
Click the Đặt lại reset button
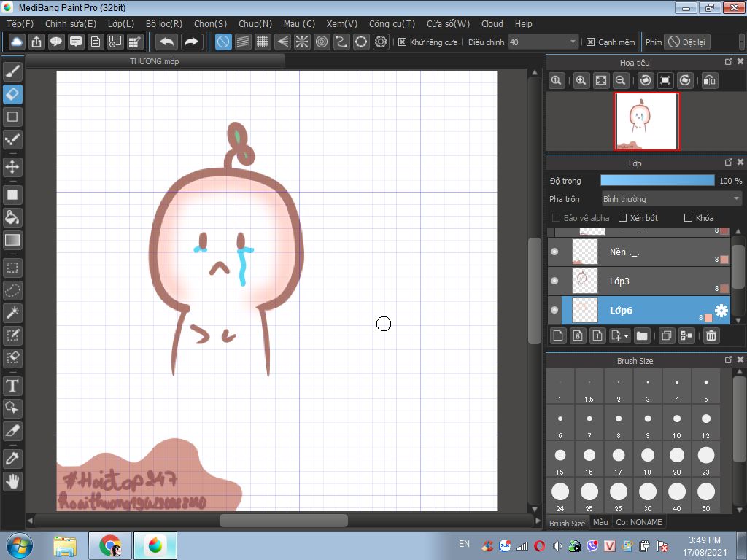[687, 42]
